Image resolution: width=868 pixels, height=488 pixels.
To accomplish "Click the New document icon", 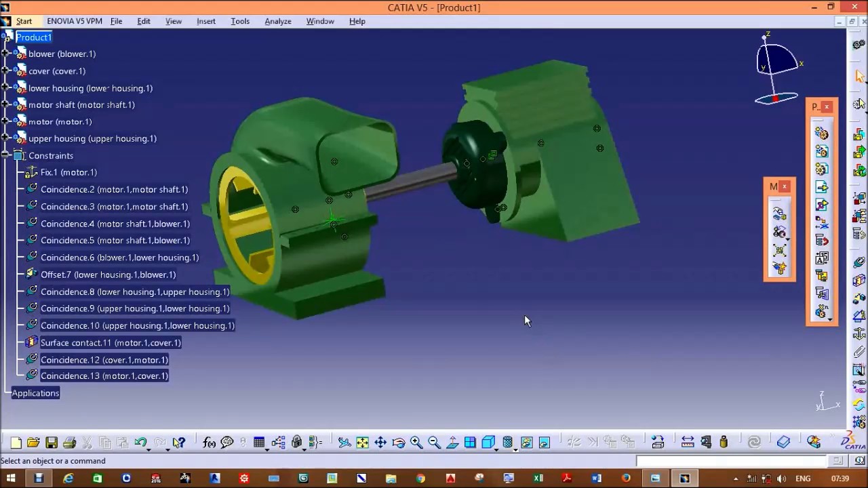I will (16, 443).
